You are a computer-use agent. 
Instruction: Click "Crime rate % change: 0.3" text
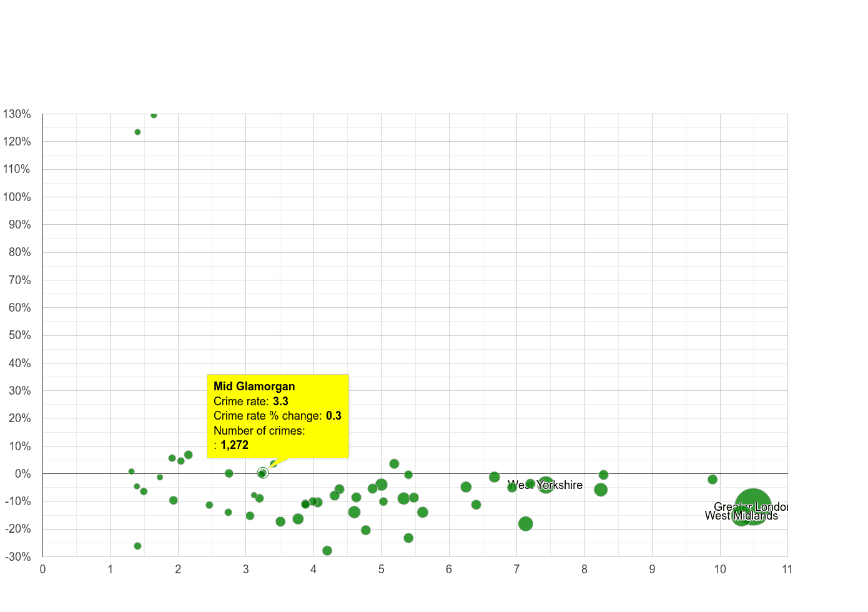(x=277, y=416)
